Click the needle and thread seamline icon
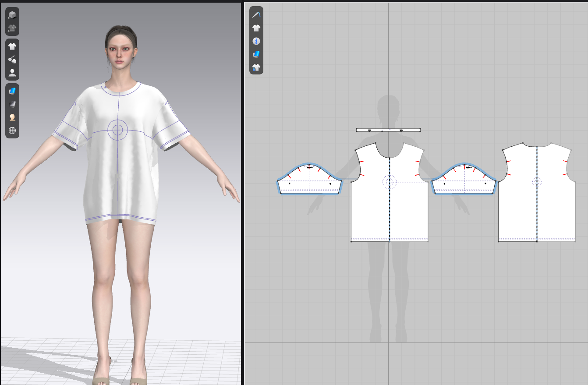The width and height of the screenshot is (588, 385). point(256,14)
